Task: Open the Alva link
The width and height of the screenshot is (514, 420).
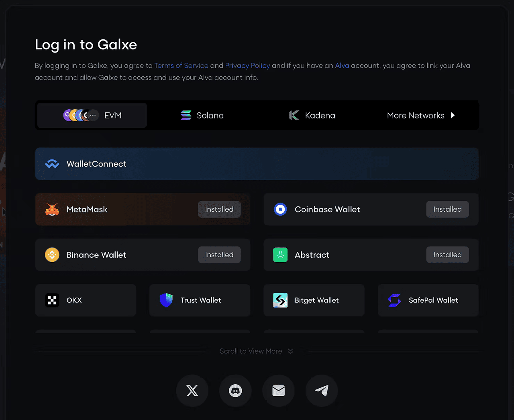Action: (x=342, y=65)
